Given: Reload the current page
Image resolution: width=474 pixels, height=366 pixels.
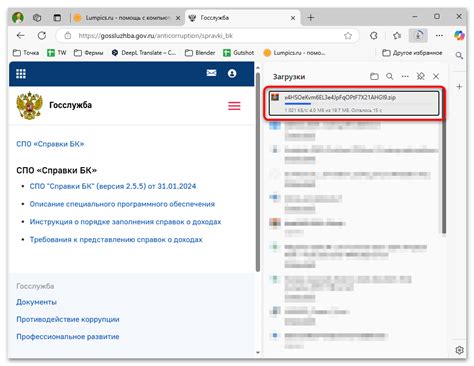Looking at the screenshot, I should (x=42, y=35).
